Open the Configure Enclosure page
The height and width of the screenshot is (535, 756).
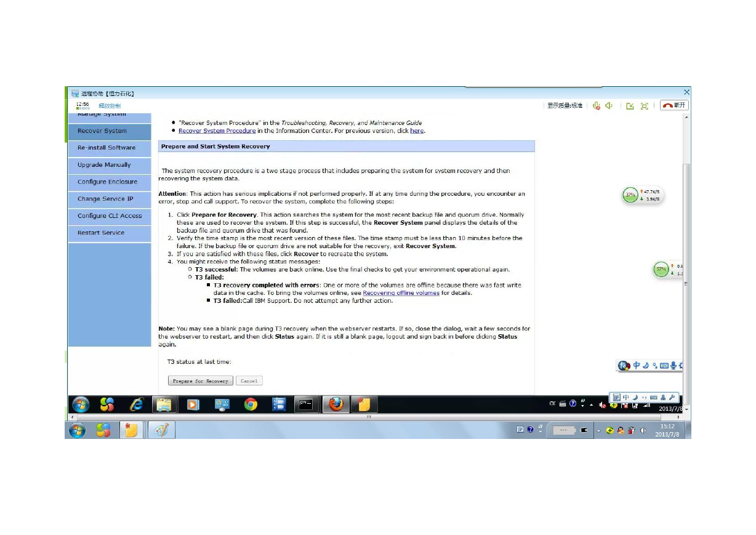(x=110, y=182)
